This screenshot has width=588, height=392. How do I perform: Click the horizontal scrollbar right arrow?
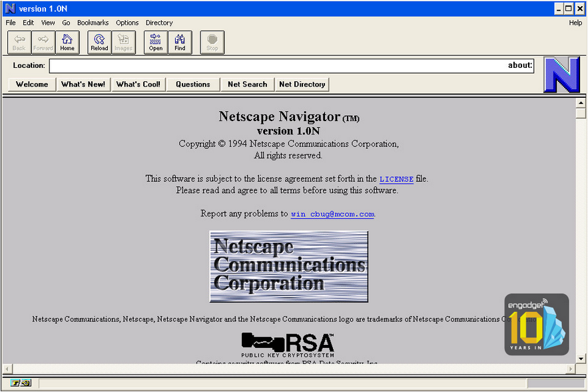(571, 369)
